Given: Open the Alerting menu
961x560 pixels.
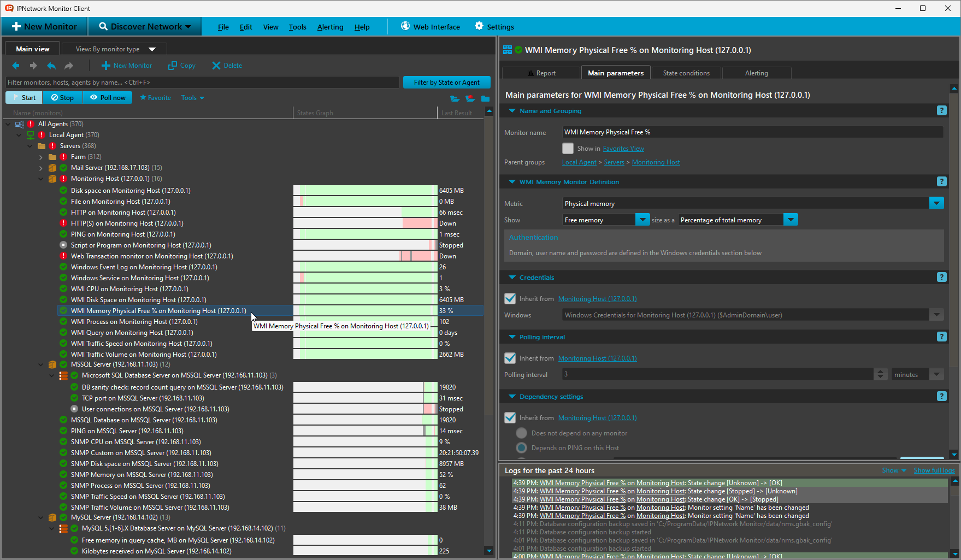Looking at the screenshot, I should pos(330,27).
